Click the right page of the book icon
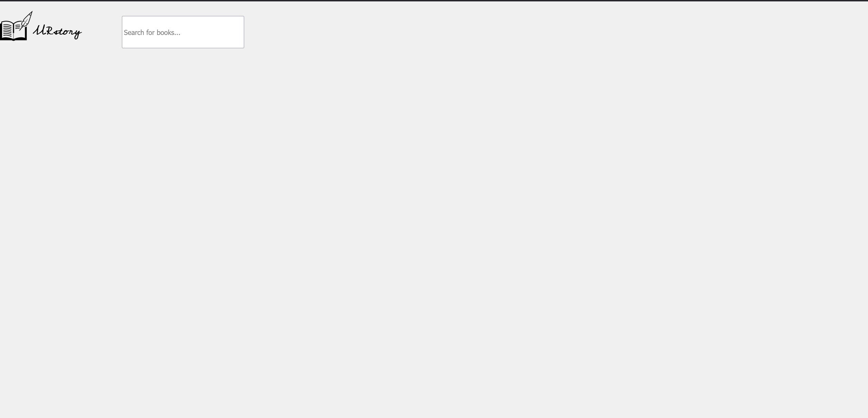The image size is (868, 418). click(x=20, y=30)
